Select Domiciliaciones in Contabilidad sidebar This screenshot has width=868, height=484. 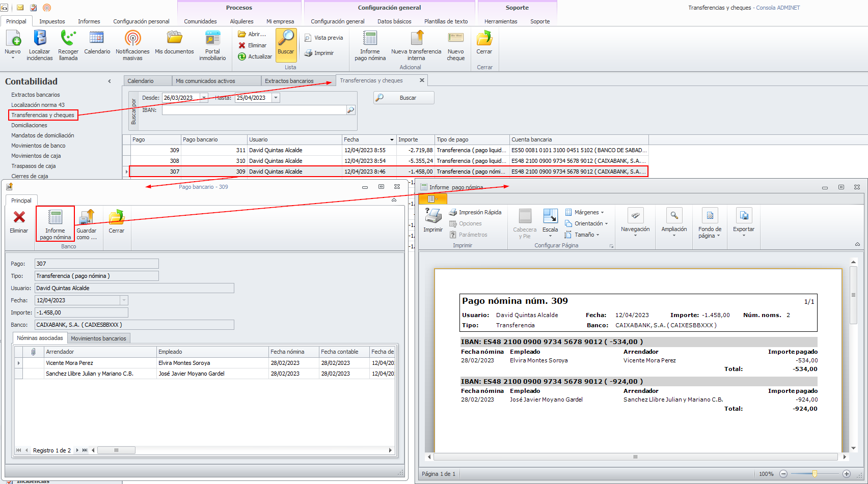click(x=29, y=125)
